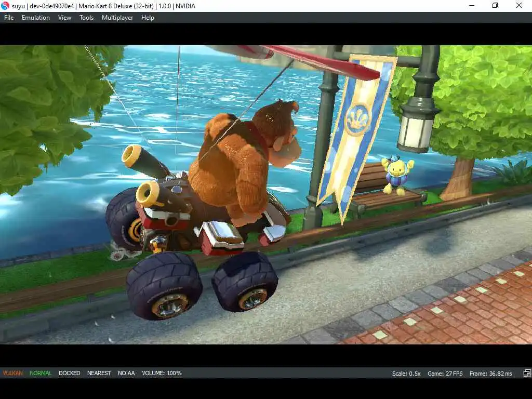Screen dimensions: 532x399
Task: Maximize the suyu window
Action: pyautogui.click(x=495, y=5)
